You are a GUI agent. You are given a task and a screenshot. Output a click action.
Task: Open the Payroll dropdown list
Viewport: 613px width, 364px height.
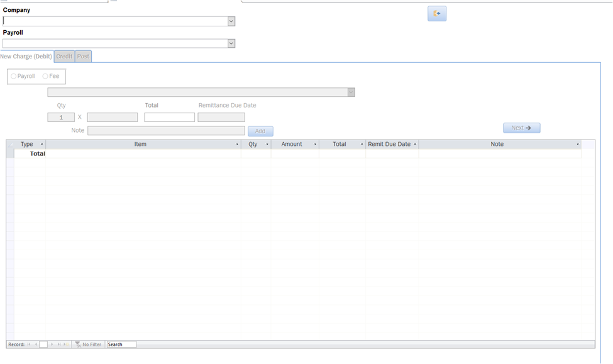231,43
